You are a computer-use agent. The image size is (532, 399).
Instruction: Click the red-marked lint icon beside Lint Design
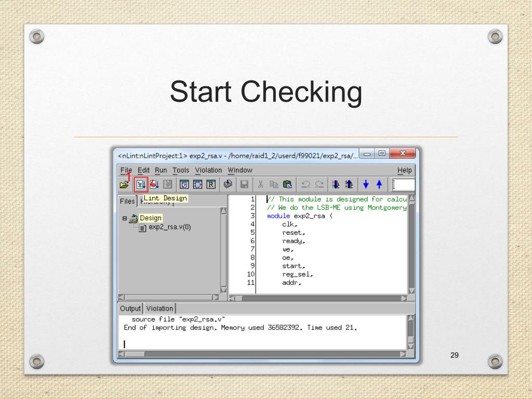coord(154,184)
